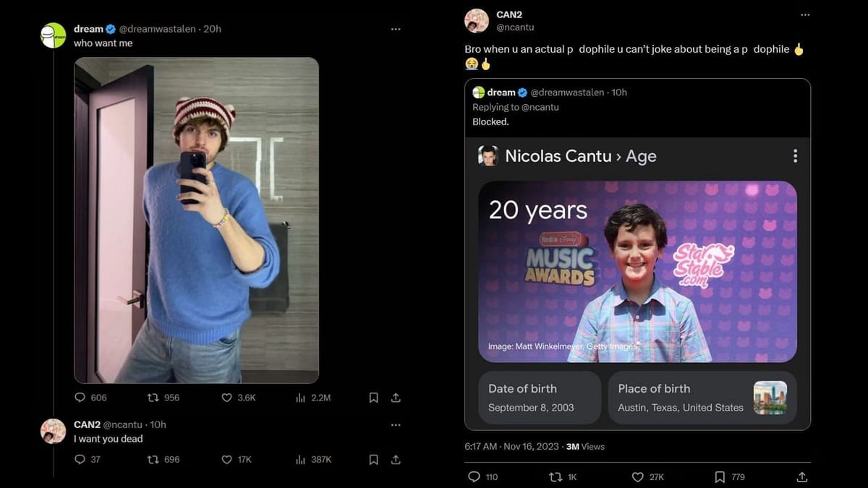The height and width of the screenshot is (488, 868).
Task: Like CAN2's quote tweet with 27K likes
Action: (x=637, y=477)
